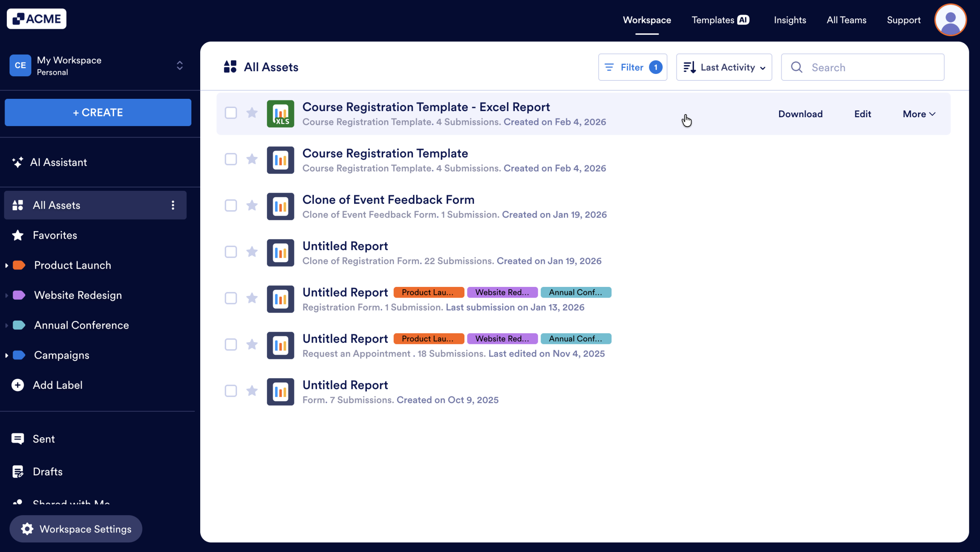Click the orange Product Lau label tag
Screen dimensions: 980x552
coord(428,292)
